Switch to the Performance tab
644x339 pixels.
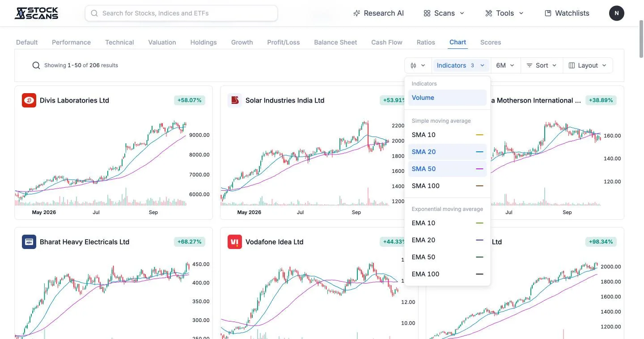[71, 42]
